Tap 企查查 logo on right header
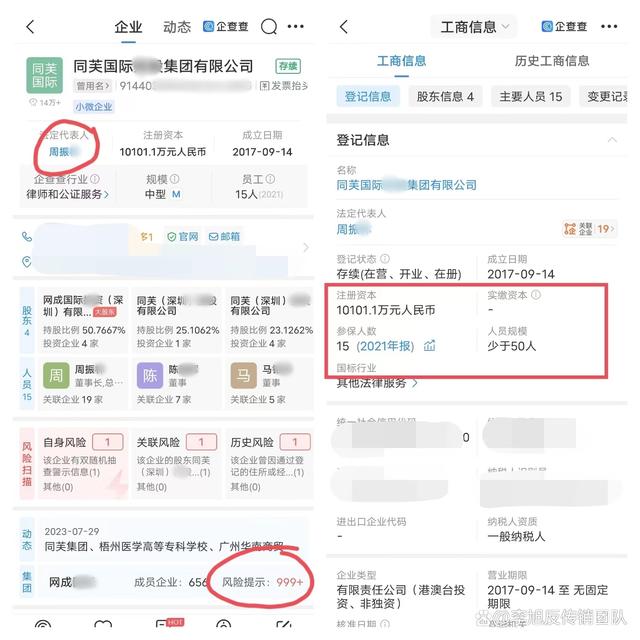The height and width of the screenshot is (640, 640). [564, 27]
